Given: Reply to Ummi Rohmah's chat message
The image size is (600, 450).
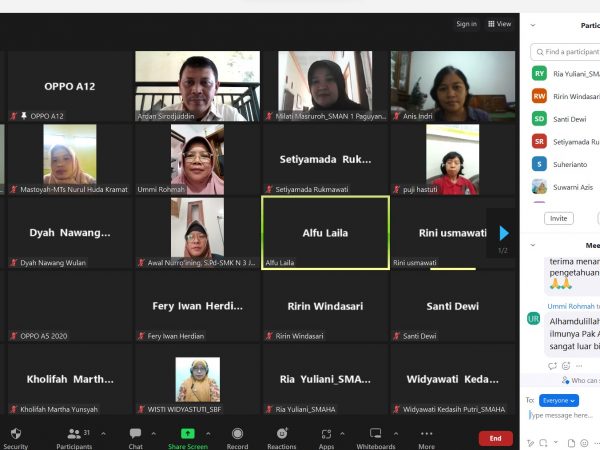Looking at the screenshot, I should (x=552, y=366).
